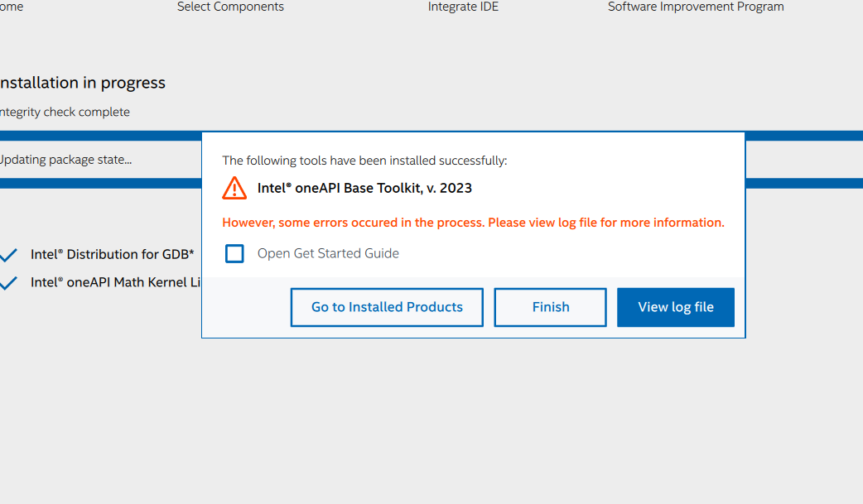Click the Intel oneAPI Base Toolkit title

click(x=364, y=188)
